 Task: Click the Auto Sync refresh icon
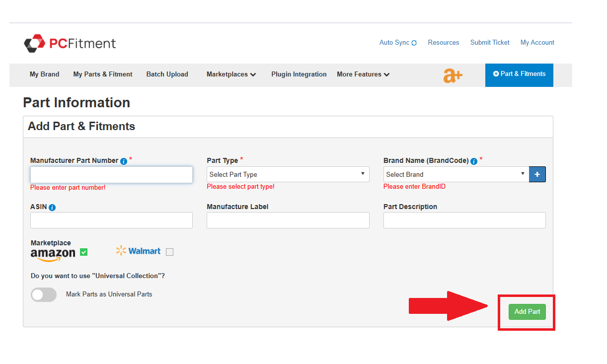pyautogui.click(x=414, y=43)
